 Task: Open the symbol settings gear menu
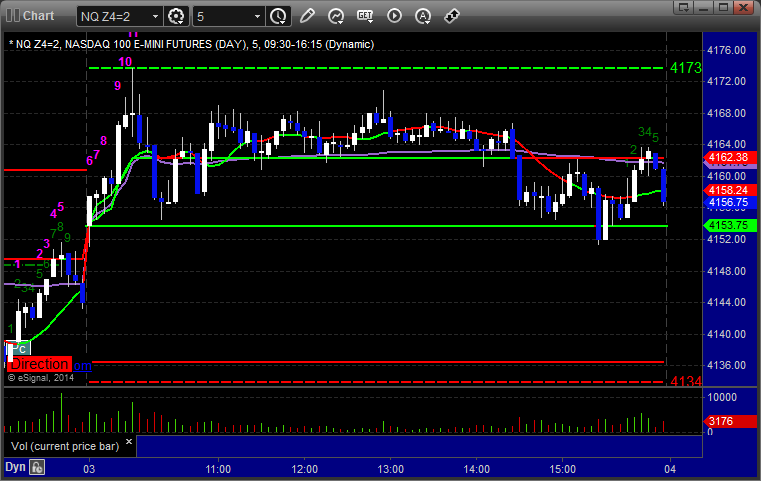(x=176, y=16)
